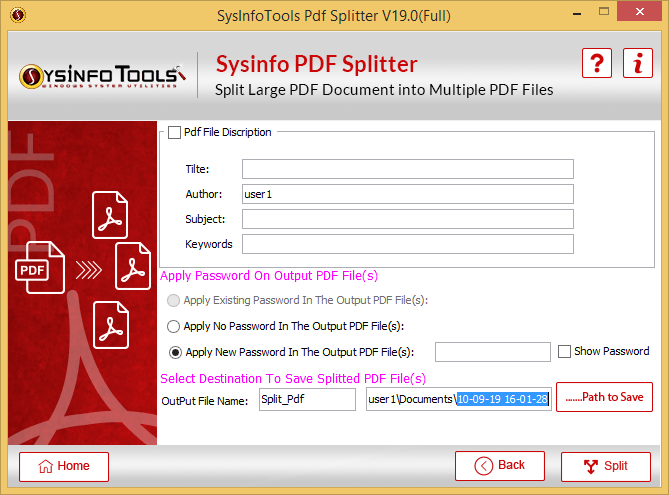Click the top Acrobat PDF page icon
Image resolution: width=669 pixels, height=495 pixels.
pyautogui.click(x=110, y=215)
